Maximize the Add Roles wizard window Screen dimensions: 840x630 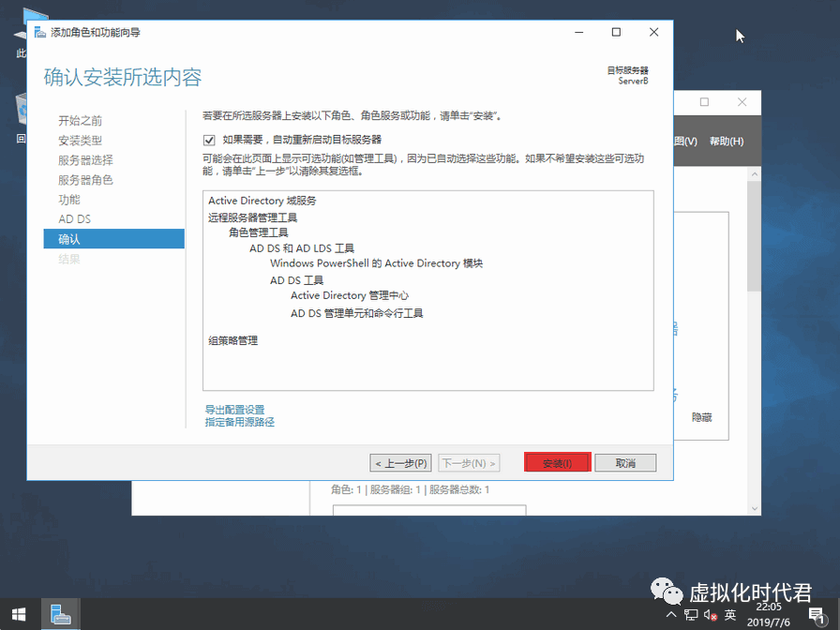(x=616, y=32)
